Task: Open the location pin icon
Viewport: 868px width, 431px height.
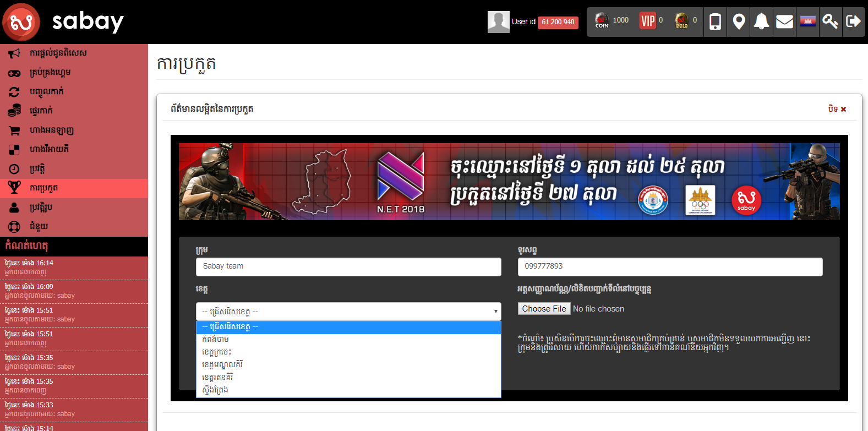Action: [739, 22]
